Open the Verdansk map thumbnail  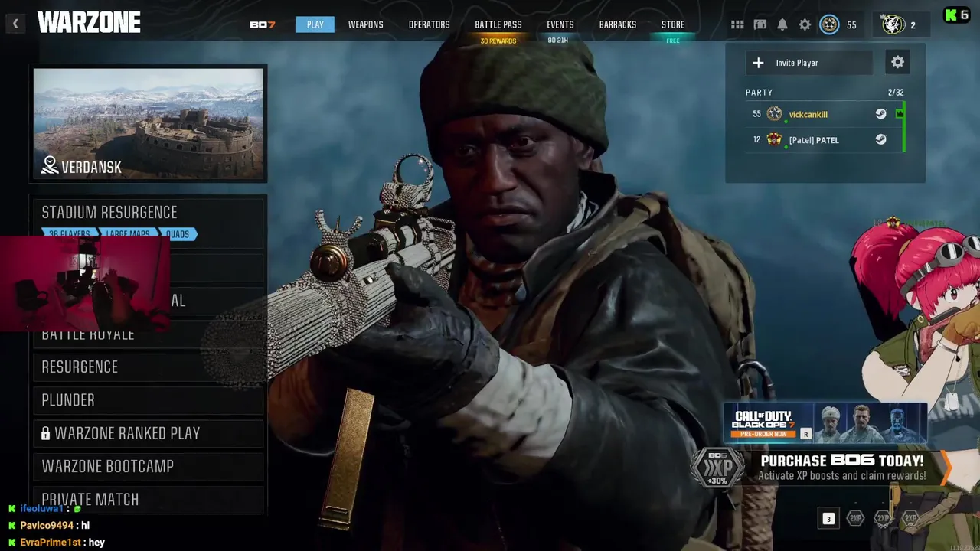pyautogui.click(x=149, y=124)
